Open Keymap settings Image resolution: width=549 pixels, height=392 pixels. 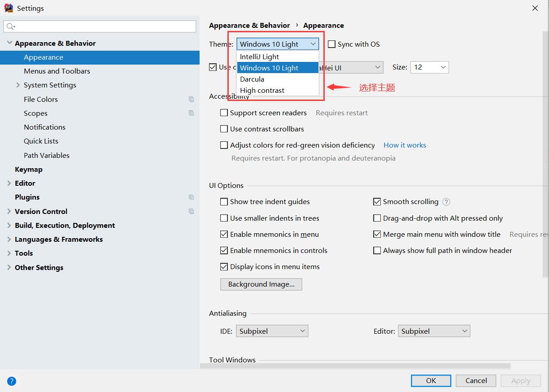[29, 169]
